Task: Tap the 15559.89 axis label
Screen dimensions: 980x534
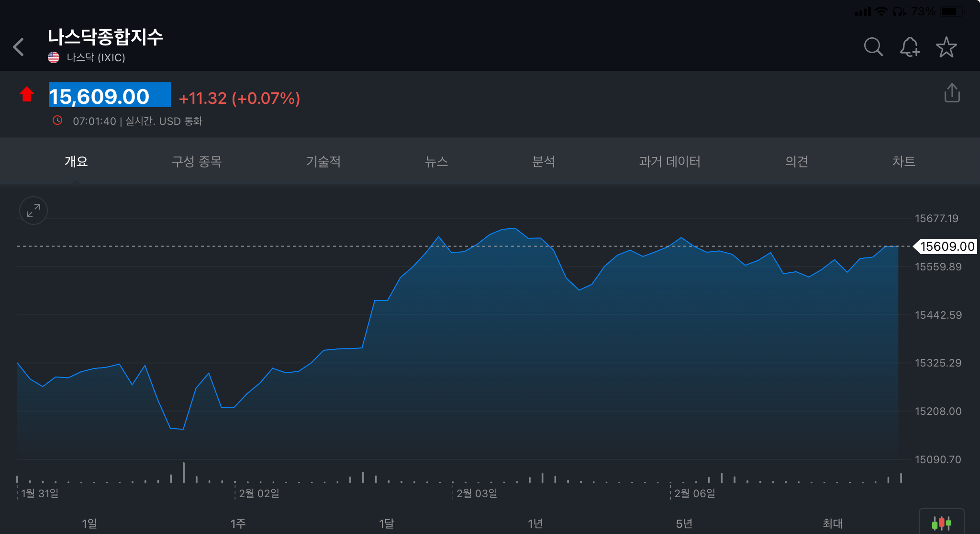Action: [x=938, y=267]
